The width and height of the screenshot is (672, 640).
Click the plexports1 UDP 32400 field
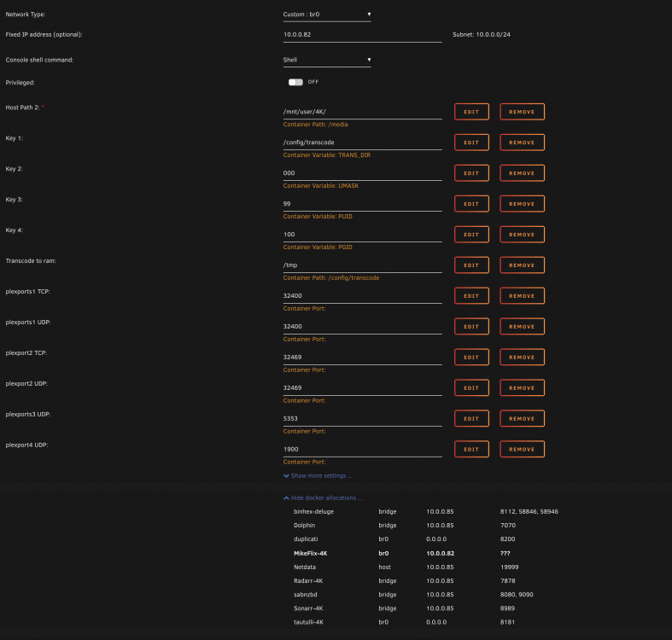click(x=362, y=327)
